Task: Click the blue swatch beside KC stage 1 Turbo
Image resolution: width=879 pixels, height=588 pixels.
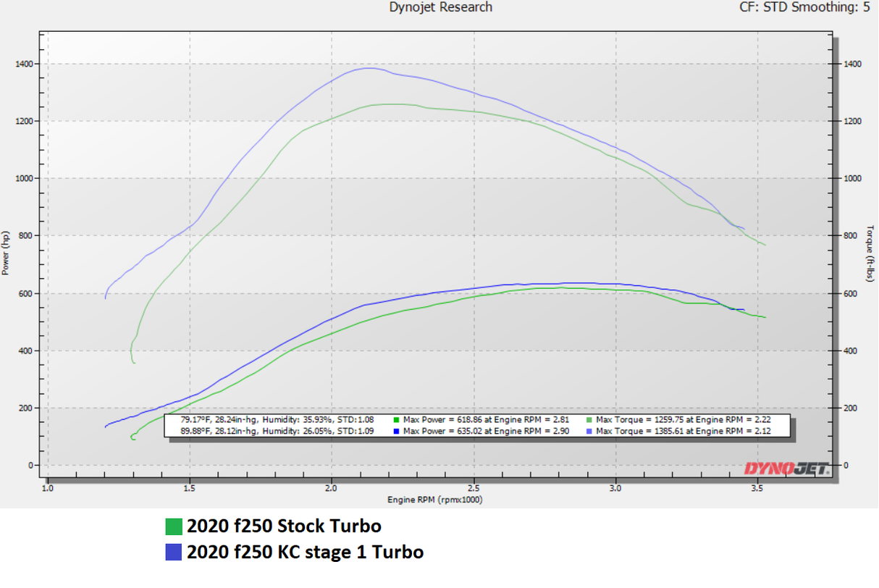Action: 174,553
